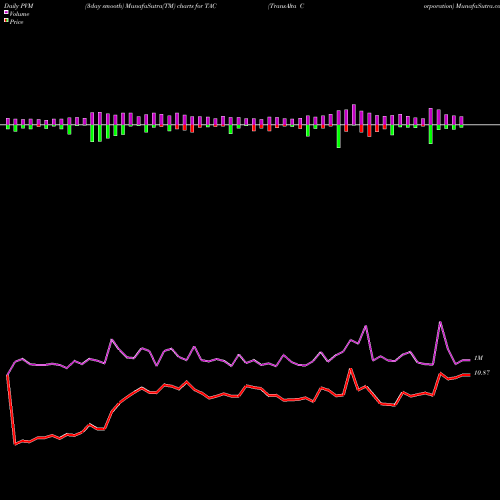
Task: Click the '(TransAlta C' company name text
Action: coord(286,6)
